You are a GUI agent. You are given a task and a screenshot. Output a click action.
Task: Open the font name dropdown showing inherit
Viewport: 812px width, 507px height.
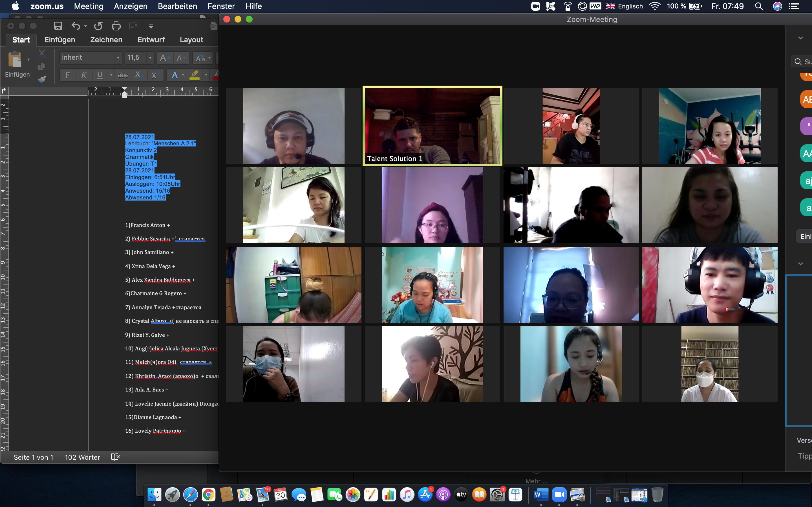pyautogui.click(x=118, y=58)
